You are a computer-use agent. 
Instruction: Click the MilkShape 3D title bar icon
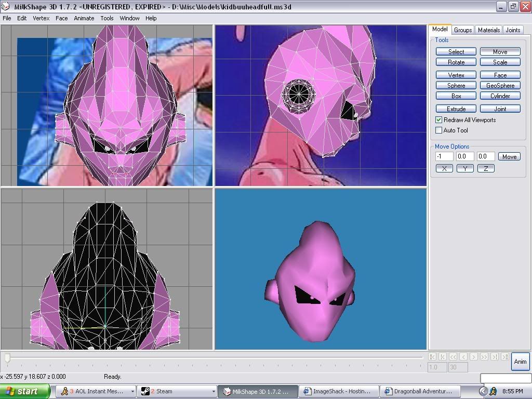[5, 7]
